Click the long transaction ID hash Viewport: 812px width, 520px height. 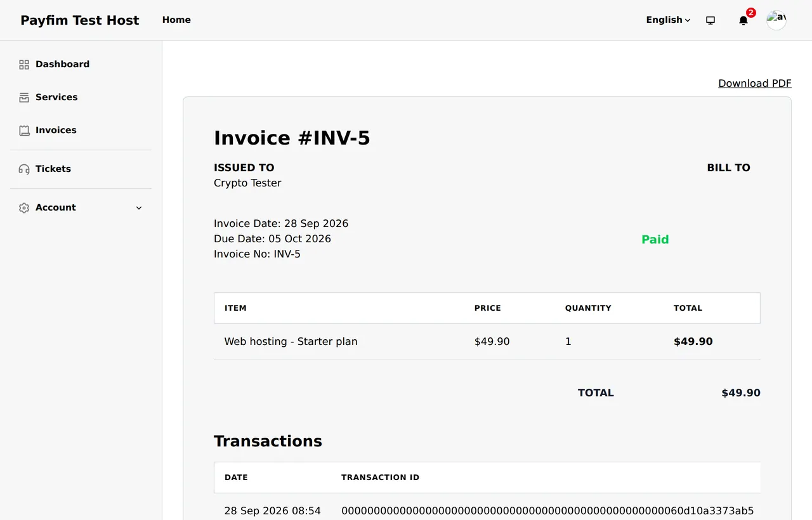click(547, 510)
